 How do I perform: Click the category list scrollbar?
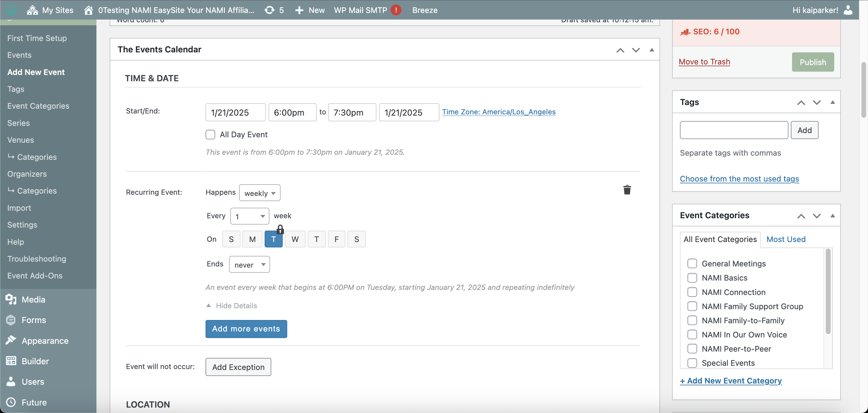[x=828, y=291]
